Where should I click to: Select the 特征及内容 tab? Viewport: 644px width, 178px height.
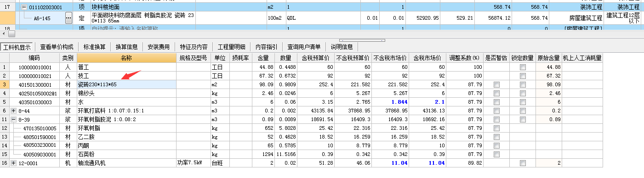pyautogui.click(x=194, y=47)
